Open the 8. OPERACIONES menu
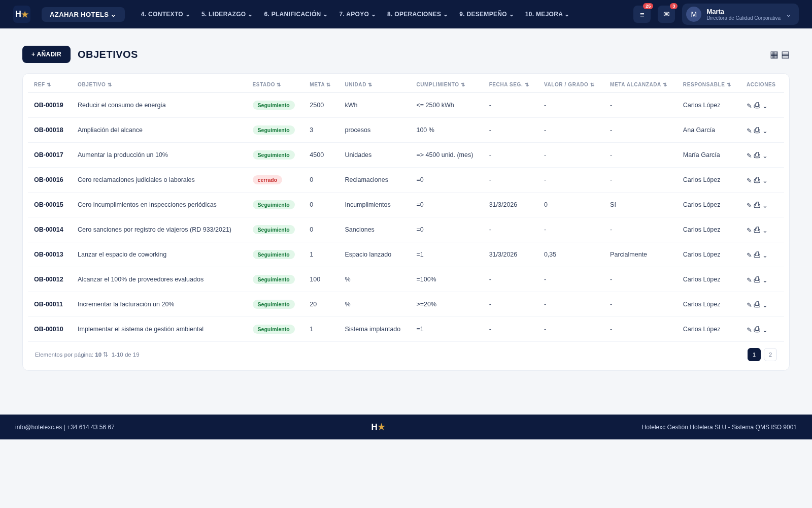Image resolution: width=812 pixels, height=508 pixels. (418, 14)
